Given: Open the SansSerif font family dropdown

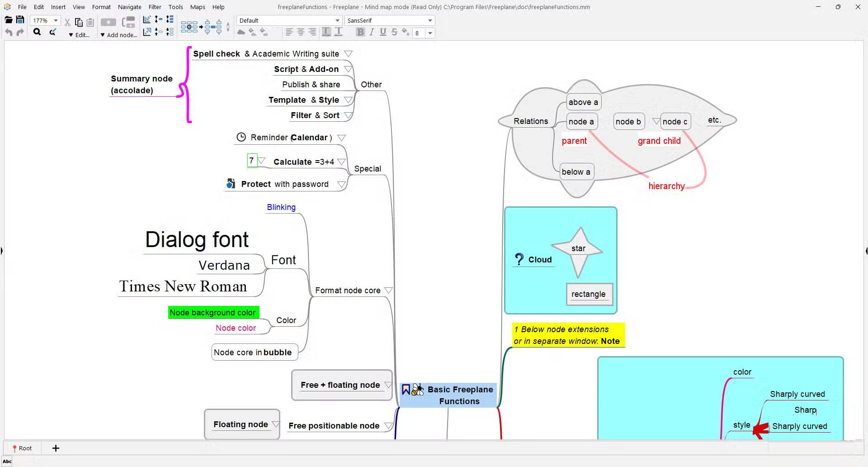Looking at the screenshot, I should tap(429, 20).
